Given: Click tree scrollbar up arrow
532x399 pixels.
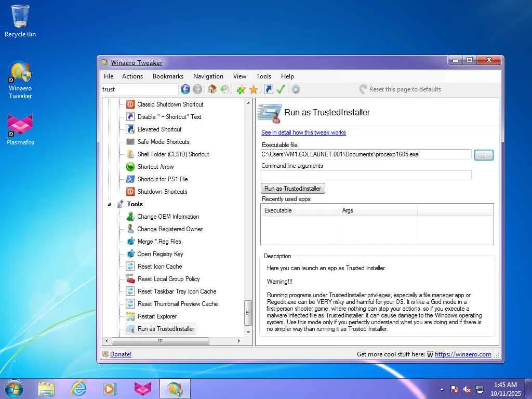Looking at the screenshot, I should pos(248,103).
